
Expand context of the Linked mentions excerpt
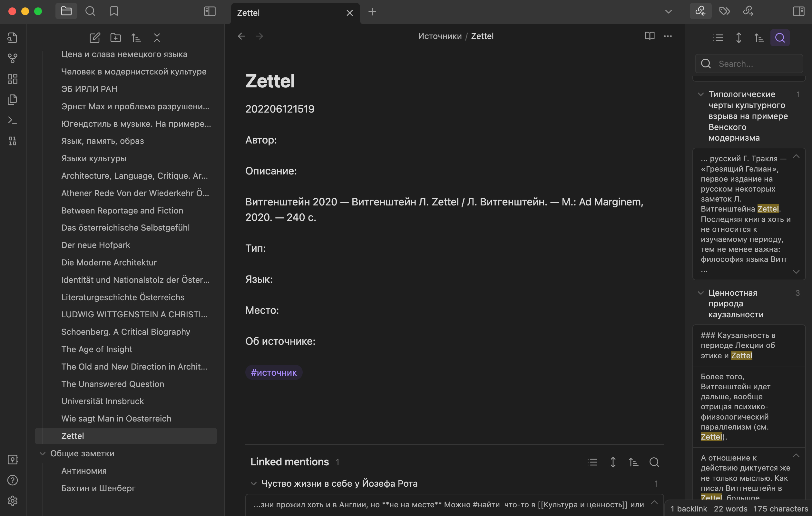point(654,502)
